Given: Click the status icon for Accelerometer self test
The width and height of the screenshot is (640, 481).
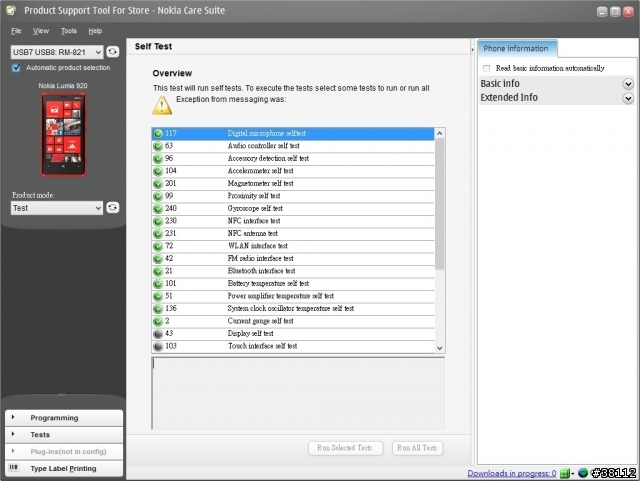Looking at the screenshot, I should point(158,171).
